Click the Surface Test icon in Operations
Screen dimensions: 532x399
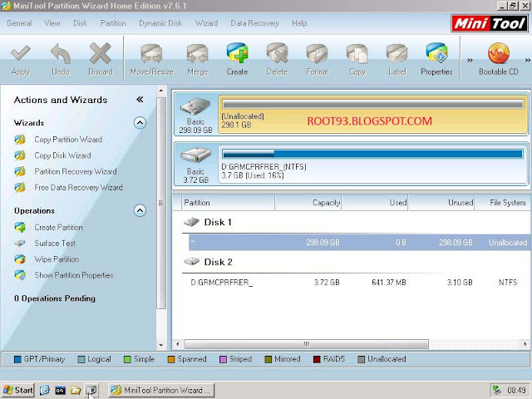[20, 244]
